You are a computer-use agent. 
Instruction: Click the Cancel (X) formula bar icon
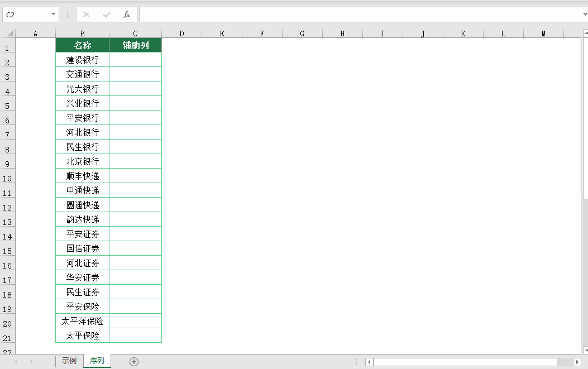(x=87, y=15)
